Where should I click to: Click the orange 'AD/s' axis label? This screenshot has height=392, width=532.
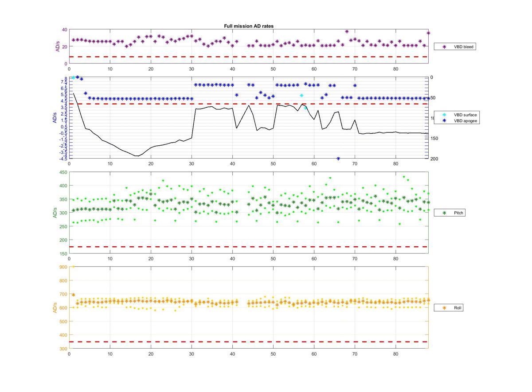pos(55,307)
